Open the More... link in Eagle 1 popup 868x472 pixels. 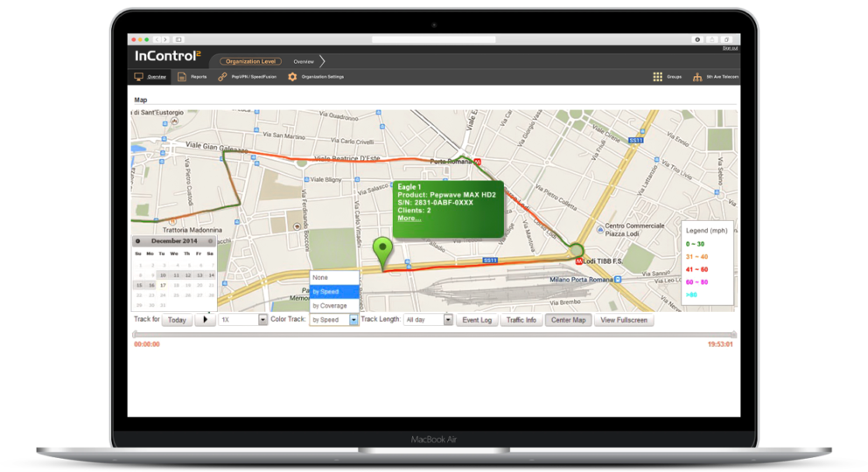(409, 219)
